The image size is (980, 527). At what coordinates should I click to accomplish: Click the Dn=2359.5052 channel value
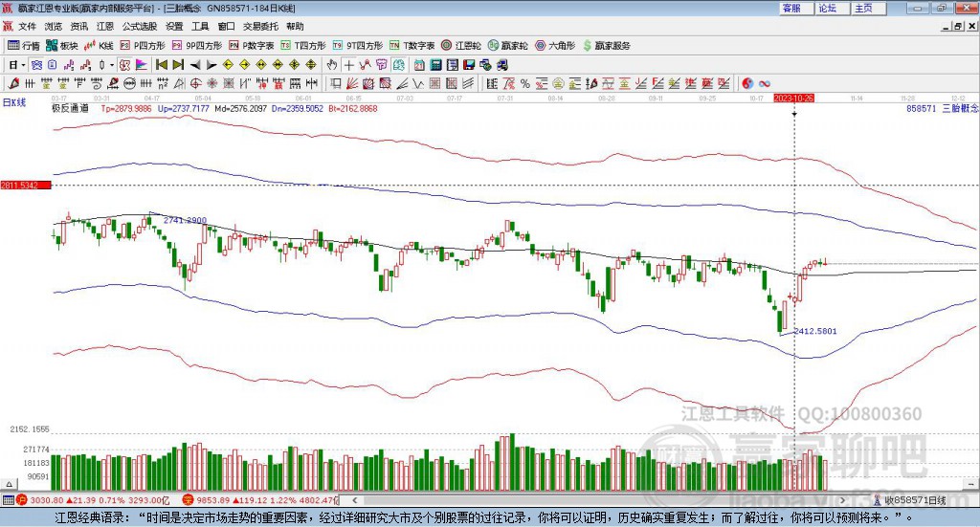(298, 108)
